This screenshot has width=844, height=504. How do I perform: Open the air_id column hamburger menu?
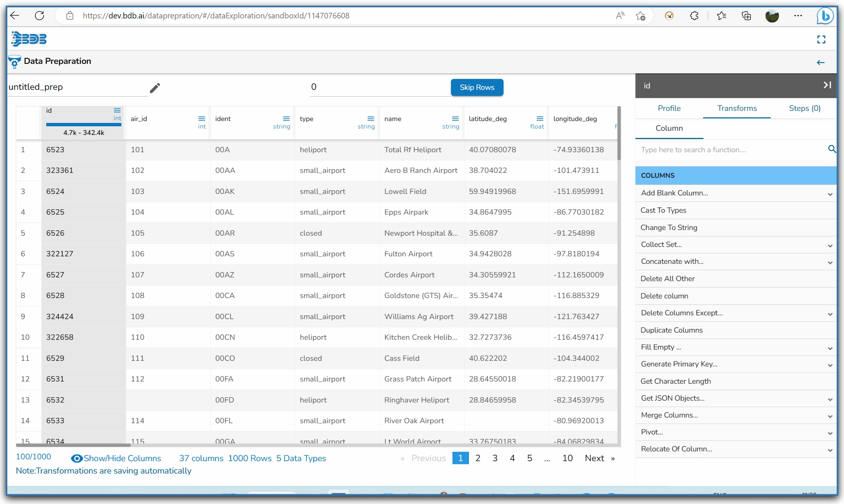[x=202, y=119]
